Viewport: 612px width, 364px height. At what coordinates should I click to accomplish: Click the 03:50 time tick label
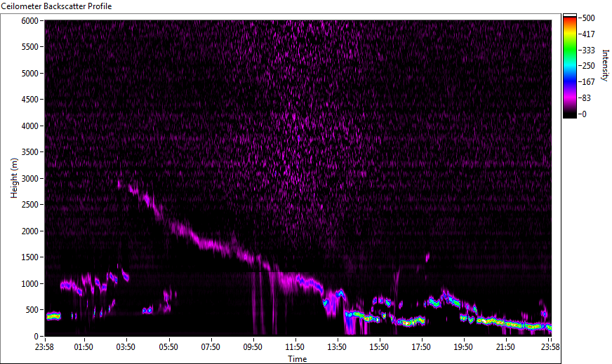[x=126, y=347]
